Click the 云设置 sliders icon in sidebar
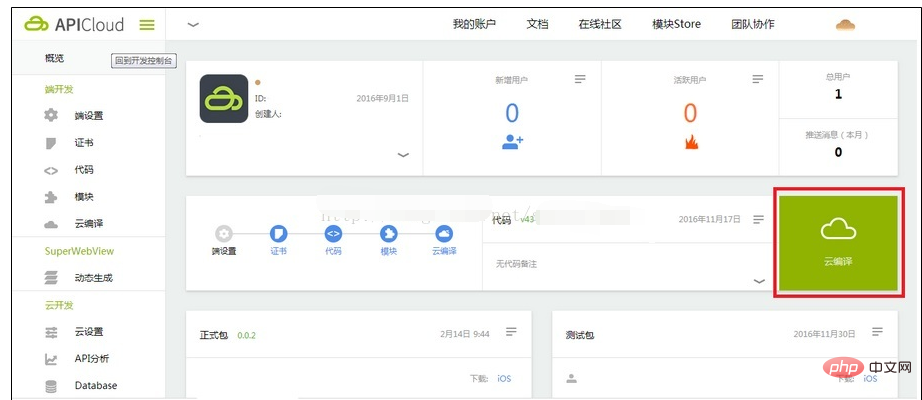Viewport: 922px width, 400px height. [51, 332]
